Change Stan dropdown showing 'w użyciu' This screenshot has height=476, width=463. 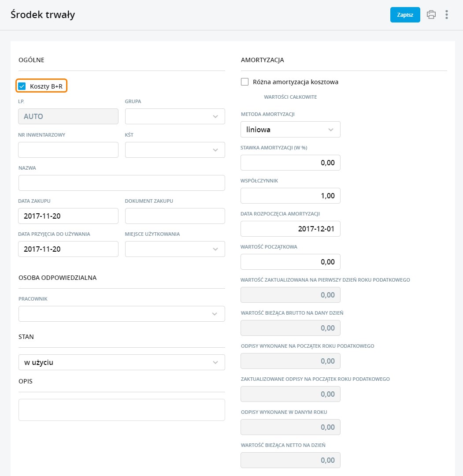(x=122, y=362)
